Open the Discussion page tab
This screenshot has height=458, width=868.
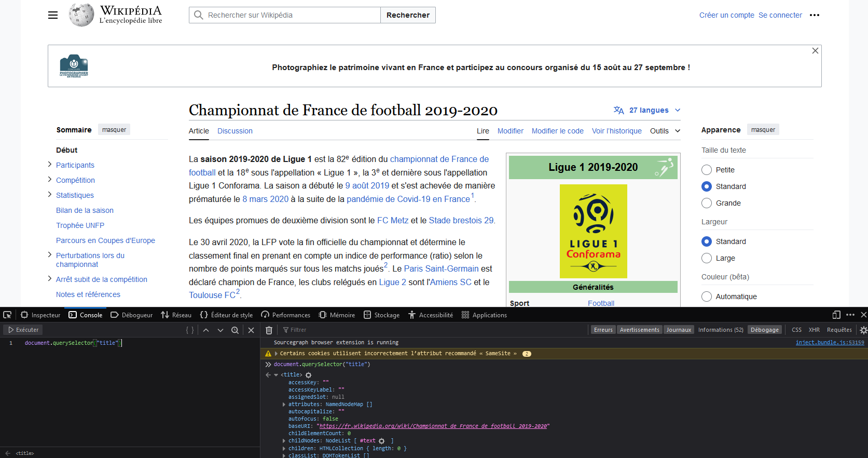click(x=235, y=131)
